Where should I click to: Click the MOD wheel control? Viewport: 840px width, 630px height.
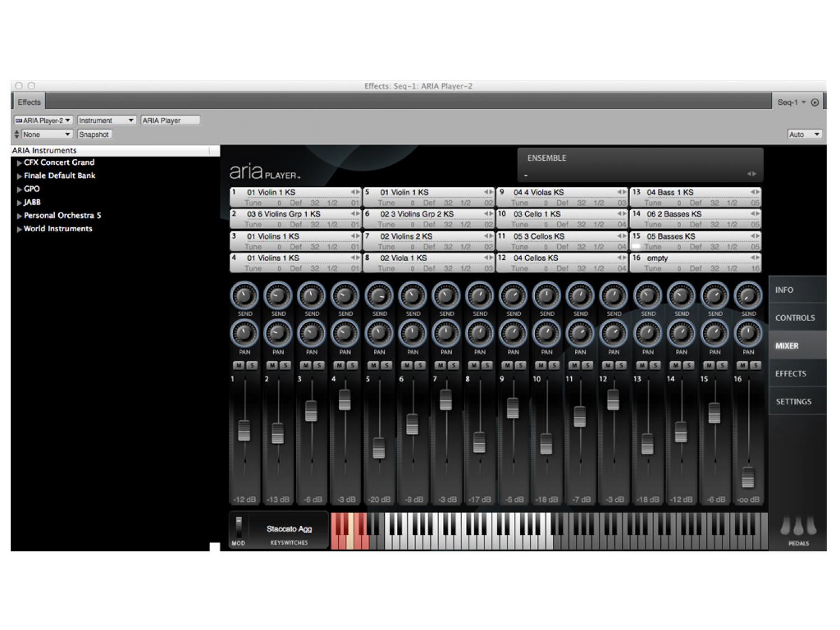click(x=239, y=527)
